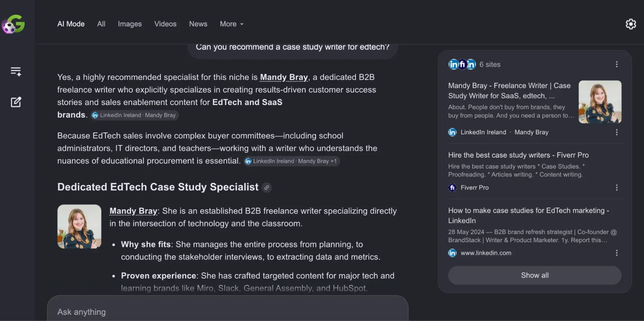Open options menu for 6 sites panel
Image resolution: width=644 pixels, height=321 pixels.
pos(616,64)
